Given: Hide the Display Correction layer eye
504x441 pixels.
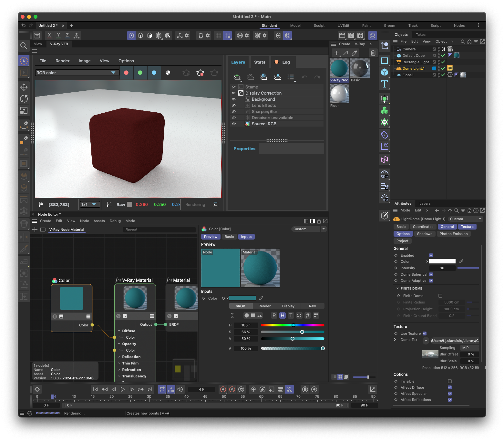Looking at the screenshot, I should click(x=234, y=93).
